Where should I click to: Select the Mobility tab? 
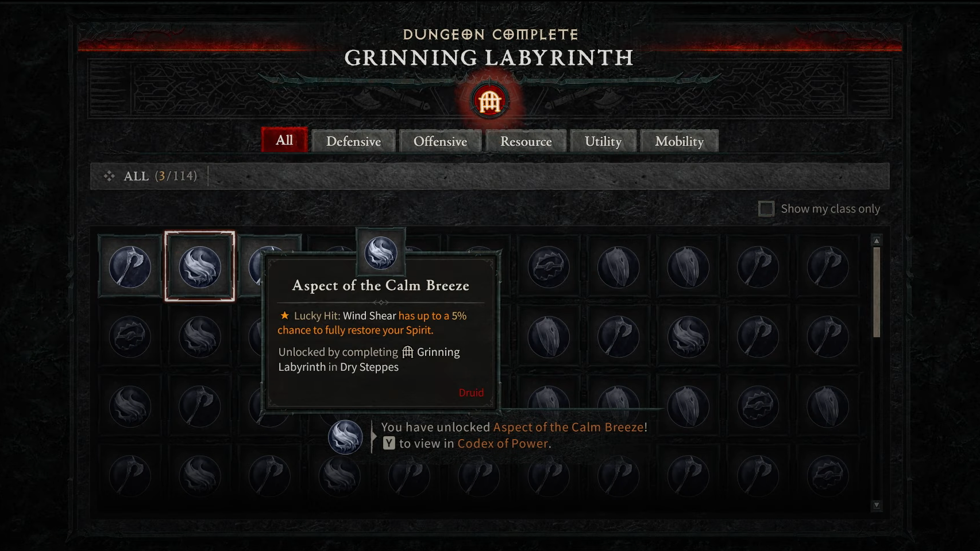click(x=679, y=141)
